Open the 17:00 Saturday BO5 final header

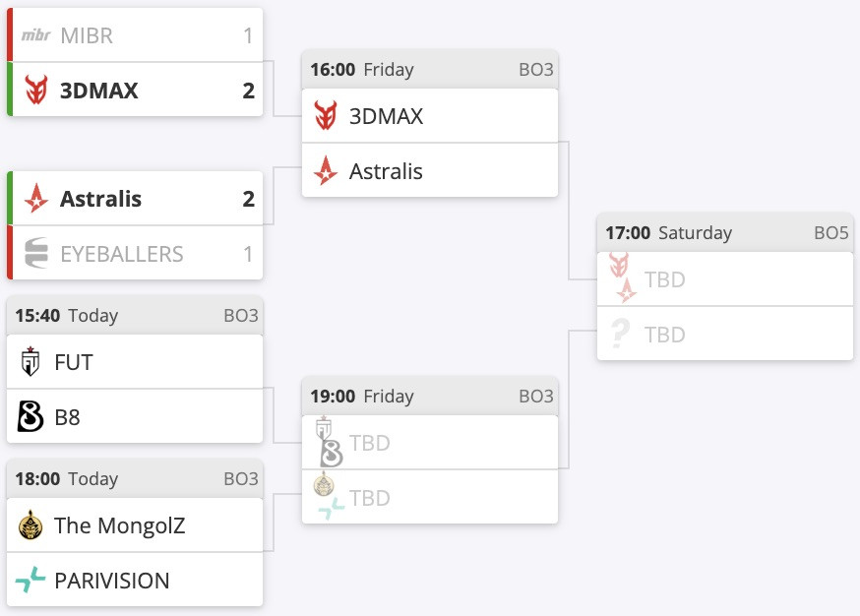point(725,233)
